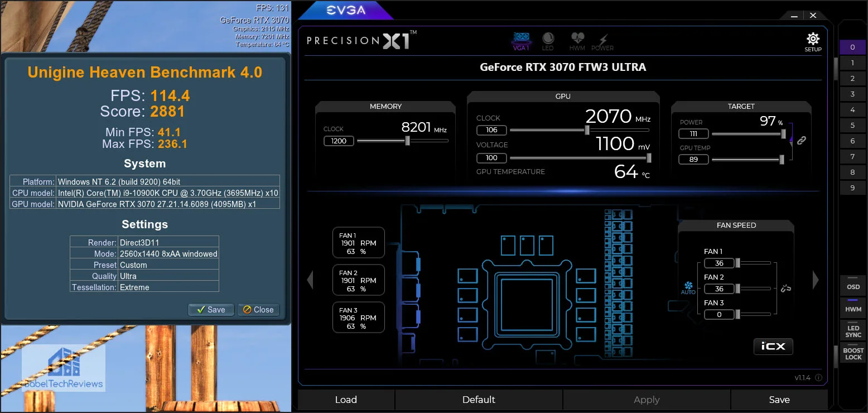
Task: Click the FAN 2 speed slider
Action: (754, 289)
